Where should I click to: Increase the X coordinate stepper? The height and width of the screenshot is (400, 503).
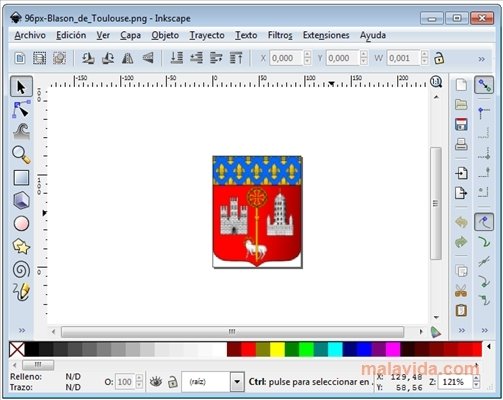pyautogui.click(x=308, y=54)
